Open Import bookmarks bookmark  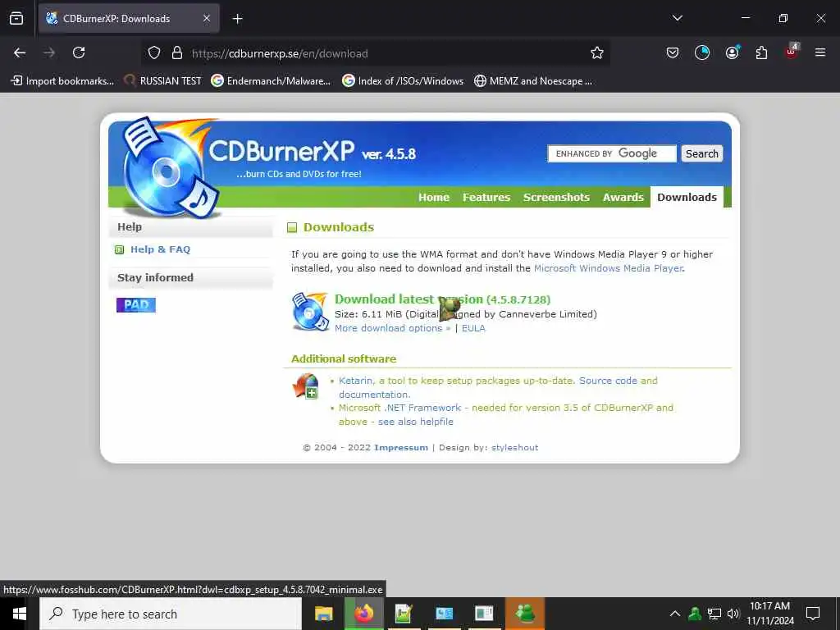tap(62, 81)
